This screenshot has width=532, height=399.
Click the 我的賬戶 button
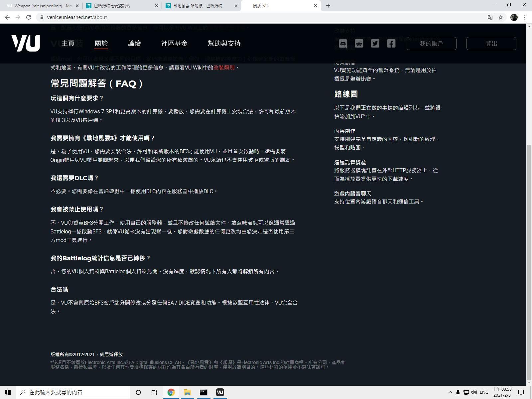(431, 44)
